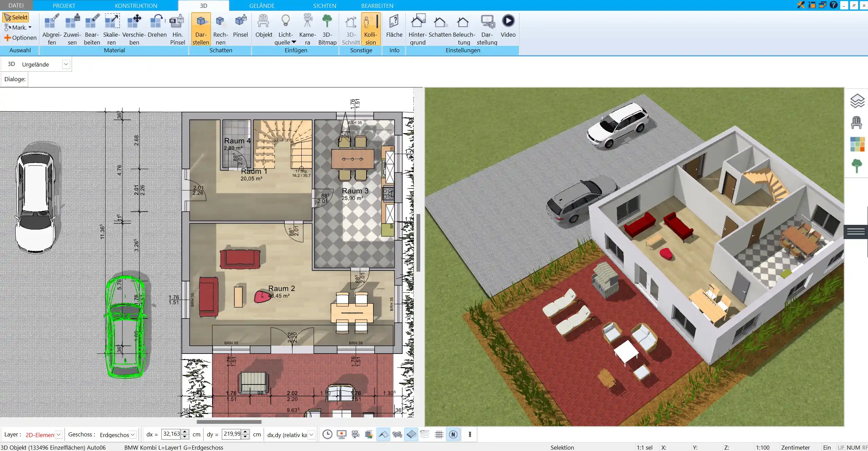Screen dimensions: 868x451
Task: Click the Hin. Pinsel tool
Action: (x=177, y=29)
